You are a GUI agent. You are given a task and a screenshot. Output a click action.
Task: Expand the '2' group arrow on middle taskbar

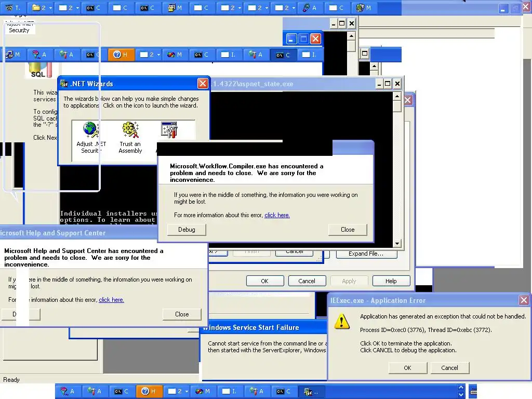(158, 55)
